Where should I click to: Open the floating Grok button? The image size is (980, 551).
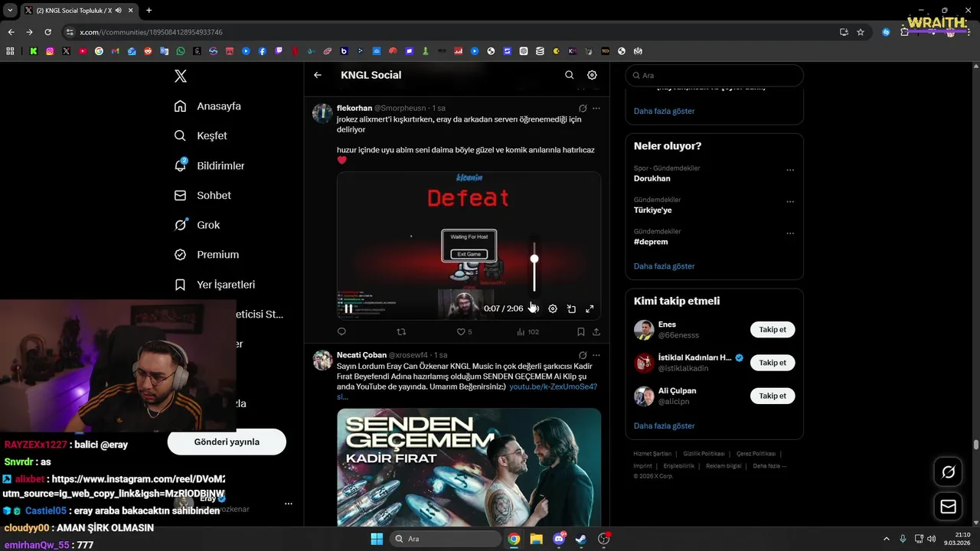948,472
